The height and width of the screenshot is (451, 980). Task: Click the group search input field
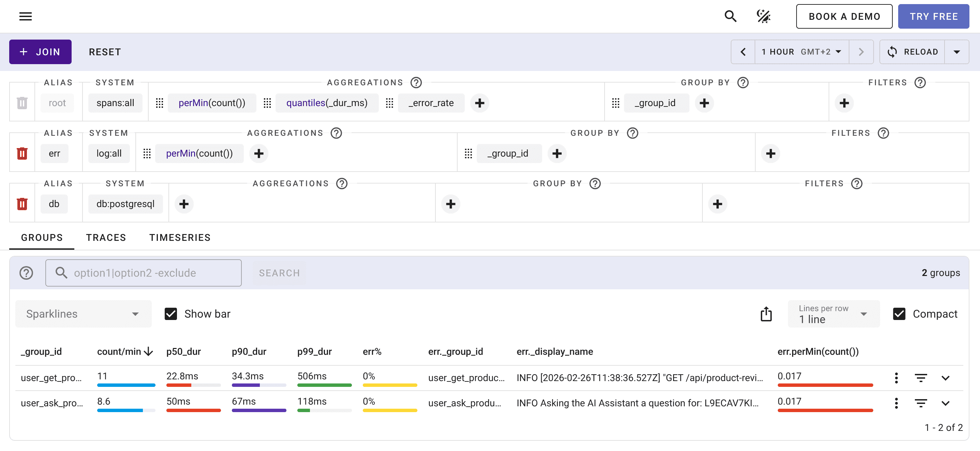pyautogui.click(x=144, y=273)
